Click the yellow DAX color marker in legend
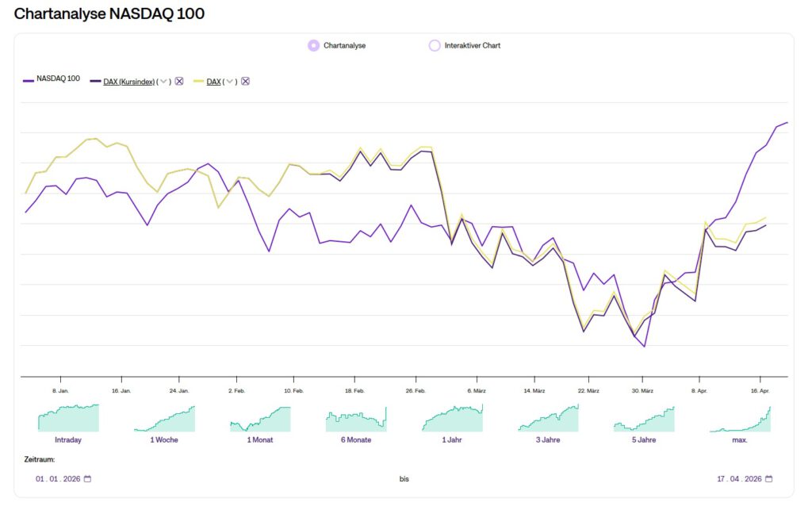This screenshot has height=510, width=812. point(198,80)
